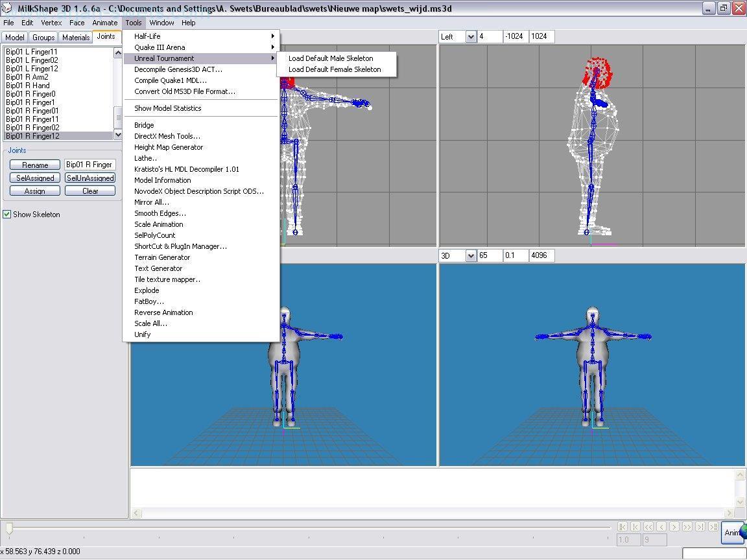This screenshot has height=560, width=747.
Task: Expand the Half-Life submenu
Action: [x=201, y=36]
